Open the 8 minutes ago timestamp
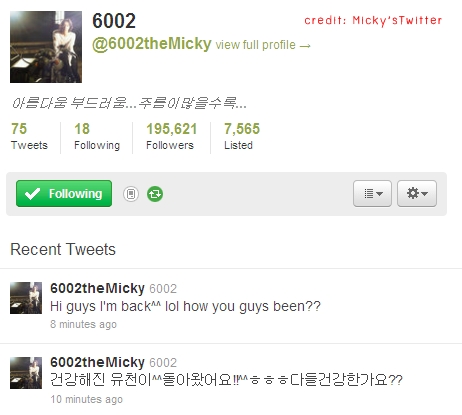This screenshot has width=462, height=415. coord(83,324)
